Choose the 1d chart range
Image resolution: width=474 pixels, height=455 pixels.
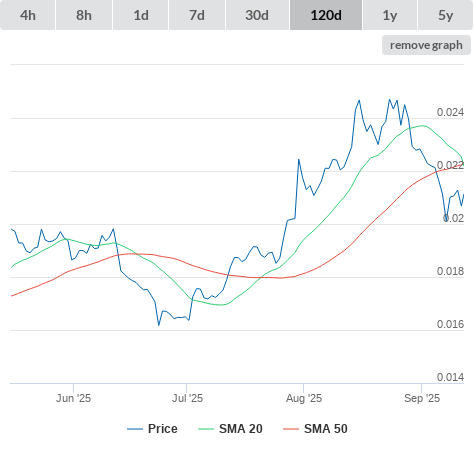click(x=141, y=15)
